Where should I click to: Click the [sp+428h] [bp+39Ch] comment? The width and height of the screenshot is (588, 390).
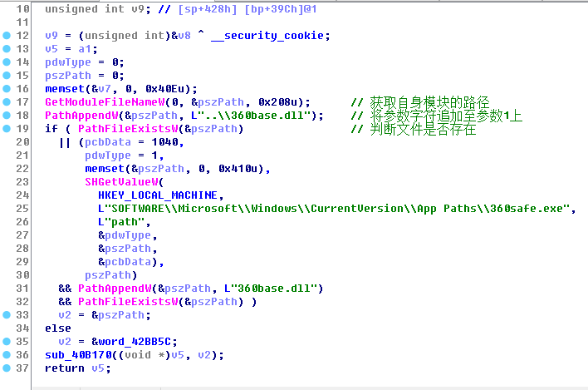click(x=237, y=9)
